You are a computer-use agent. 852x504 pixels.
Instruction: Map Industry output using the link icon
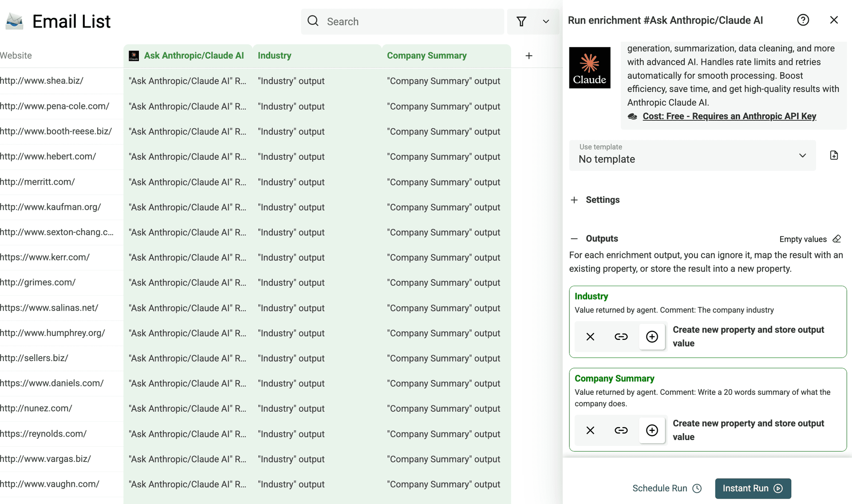(x=621, y=336)
